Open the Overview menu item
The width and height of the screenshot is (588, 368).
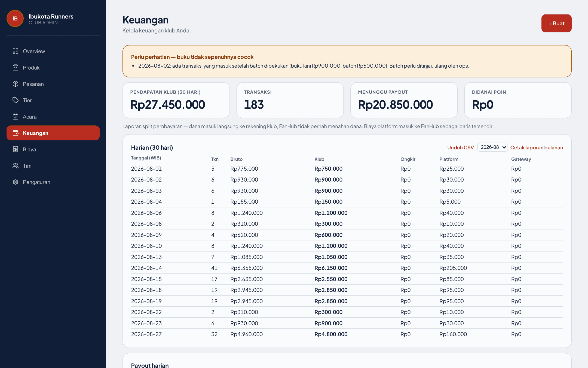53,51
